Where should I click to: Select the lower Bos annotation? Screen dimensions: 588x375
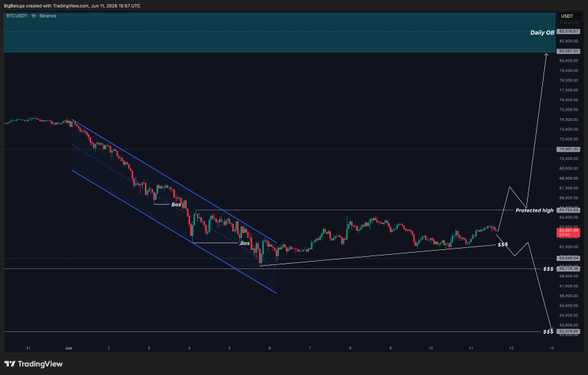(245, 243)
